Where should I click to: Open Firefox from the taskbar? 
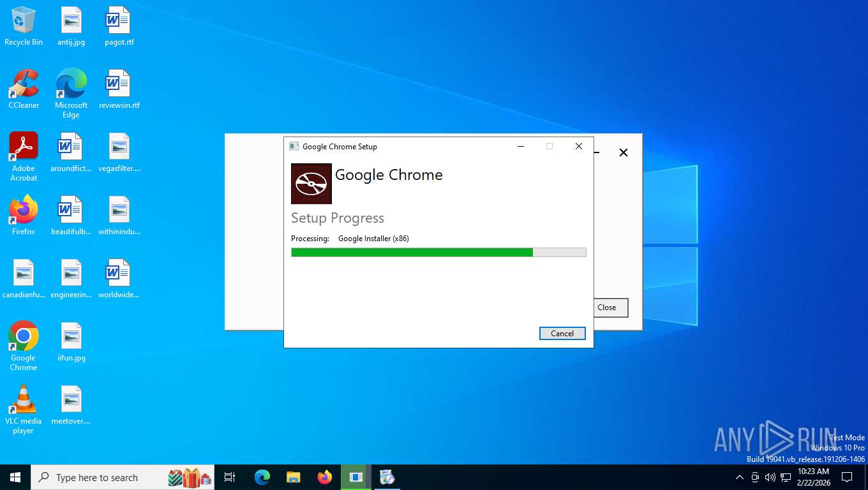tap(325, 477)
